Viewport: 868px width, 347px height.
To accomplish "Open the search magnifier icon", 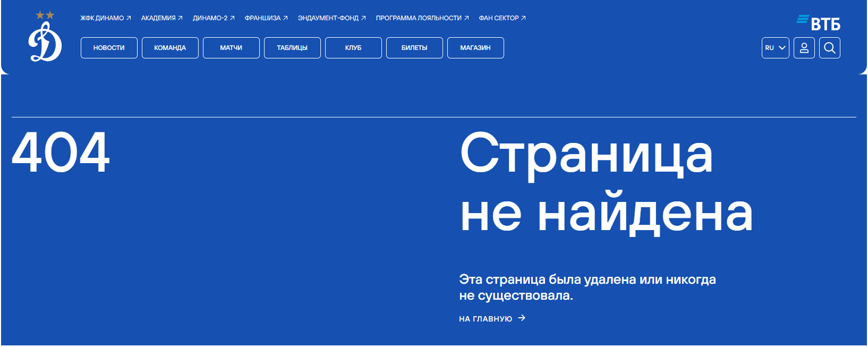I will (x=830, y=48).
